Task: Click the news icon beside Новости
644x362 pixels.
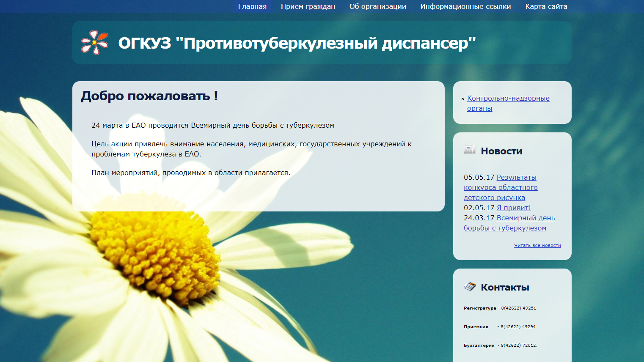Action: tap(470, 150)
